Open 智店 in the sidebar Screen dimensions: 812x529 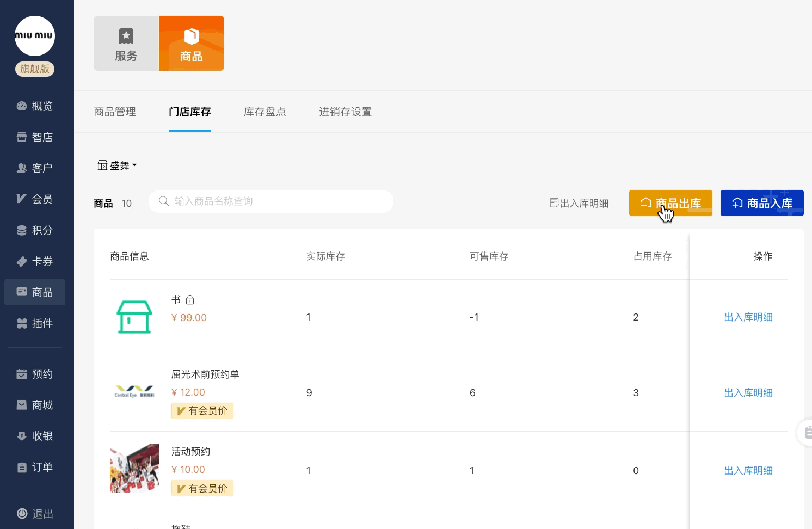tap(35, 137)
